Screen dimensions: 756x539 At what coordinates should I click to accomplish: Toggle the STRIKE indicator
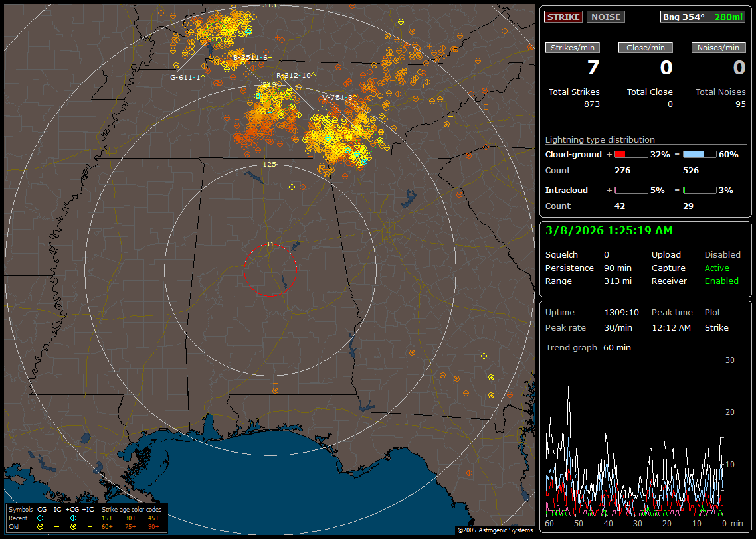[x=563, y=17]
